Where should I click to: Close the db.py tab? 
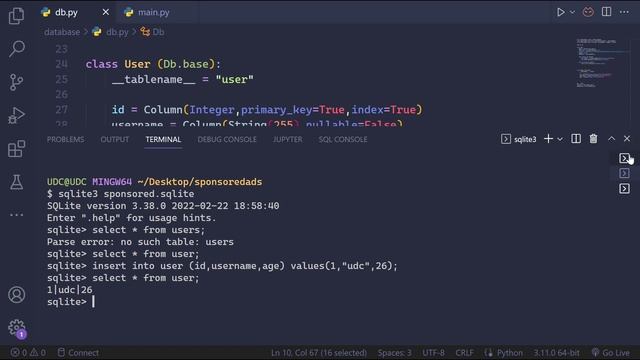(106, 12)
